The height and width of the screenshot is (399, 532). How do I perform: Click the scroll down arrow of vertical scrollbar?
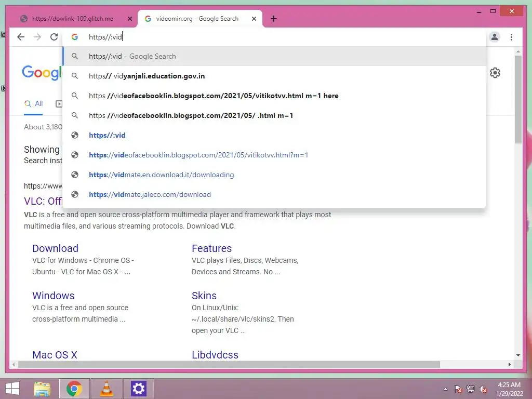[x=518, y=355]
